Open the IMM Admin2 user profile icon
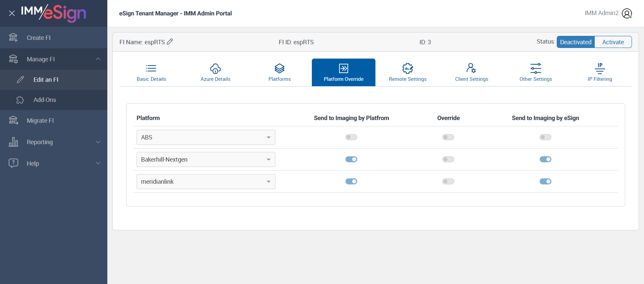Image resolution: width=644 pixels, height=284 pixels. click(x=627, y=13)
